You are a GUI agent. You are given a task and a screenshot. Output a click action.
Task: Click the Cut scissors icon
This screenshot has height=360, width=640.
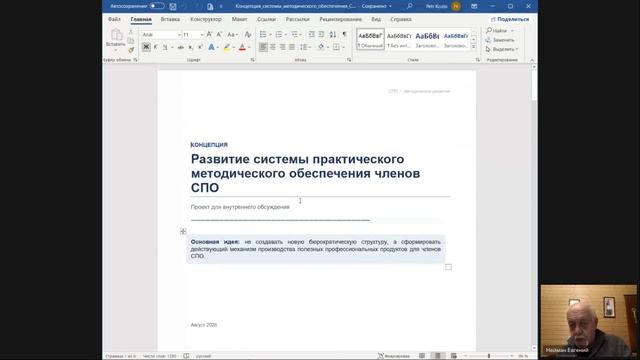131,31
